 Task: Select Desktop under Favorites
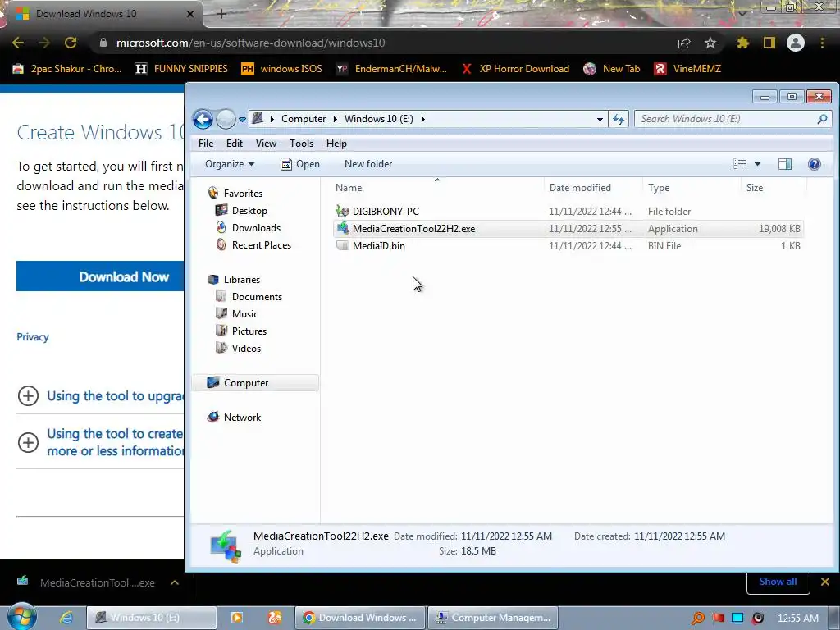point(249,211)
